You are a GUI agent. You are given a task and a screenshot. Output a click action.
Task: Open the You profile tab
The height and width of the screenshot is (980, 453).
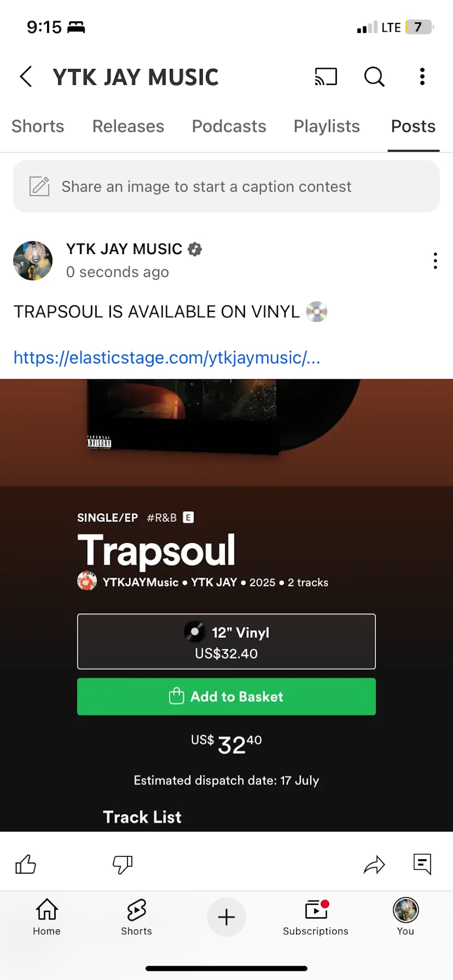pyautogui.click(x=405, y=917)
